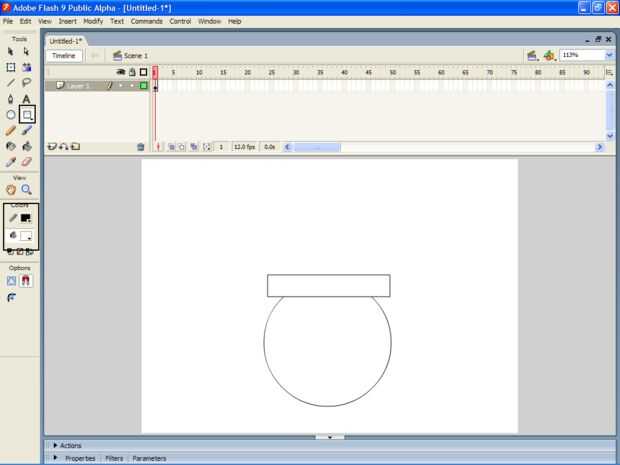Image resolution: width=620 pixels, height=465 pixels.
Task: Toggle Snap to Objects magnet
Action: (26, 281)
